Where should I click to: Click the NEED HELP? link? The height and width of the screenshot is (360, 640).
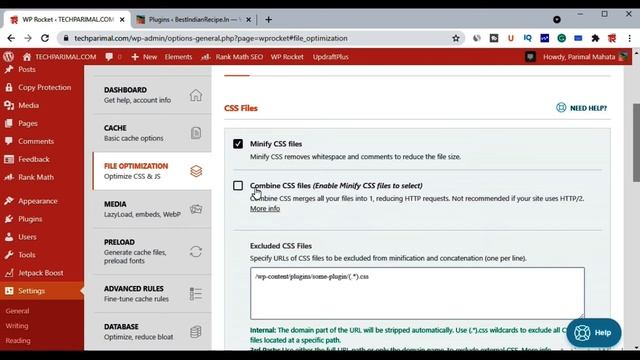[x=588, y=108]
